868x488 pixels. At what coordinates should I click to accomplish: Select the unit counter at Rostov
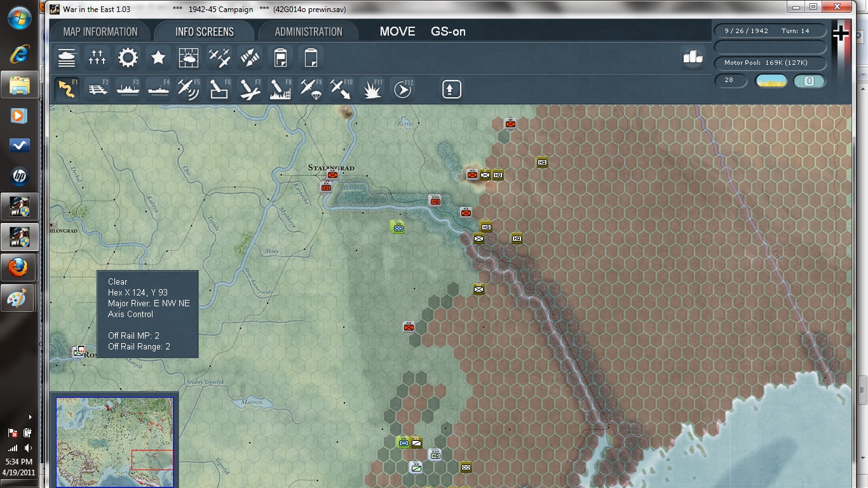point(79,351)
